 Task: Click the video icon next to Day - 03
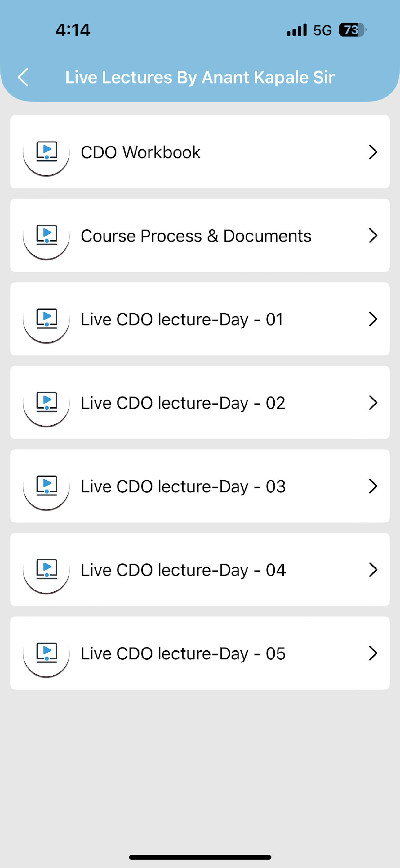47,486
